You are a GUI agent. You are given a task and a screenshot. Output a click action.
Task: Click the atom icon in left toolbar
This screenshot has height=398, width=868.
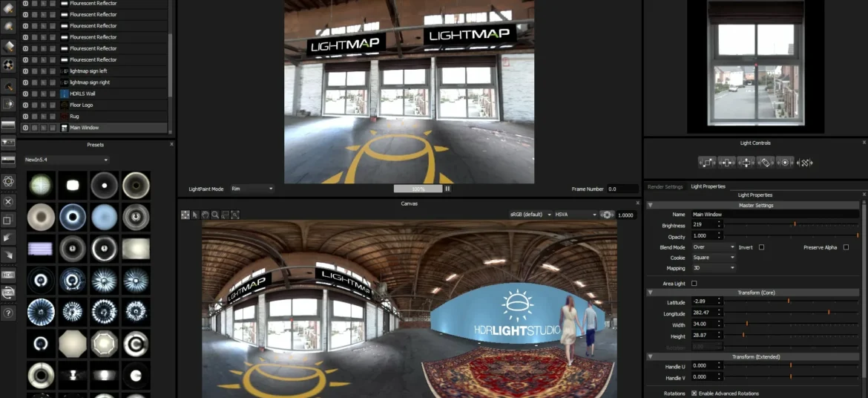[x=8, y=180]
